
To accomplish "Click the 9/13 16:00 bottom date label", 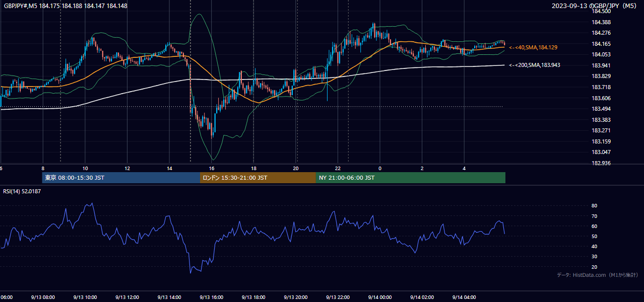I will [211, 297].
